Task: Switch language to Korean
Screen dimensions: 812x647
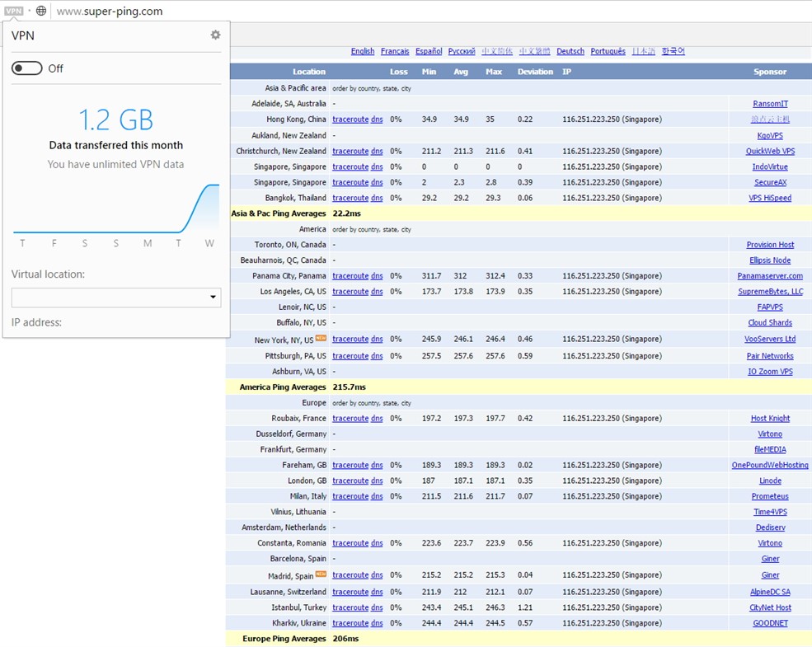Action: point(674,51)
